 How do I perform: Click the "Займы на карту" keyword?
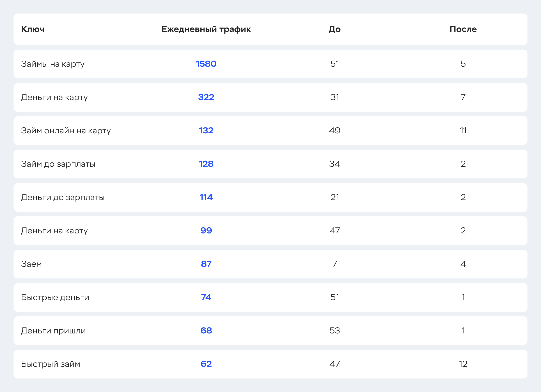pos(53,64)
